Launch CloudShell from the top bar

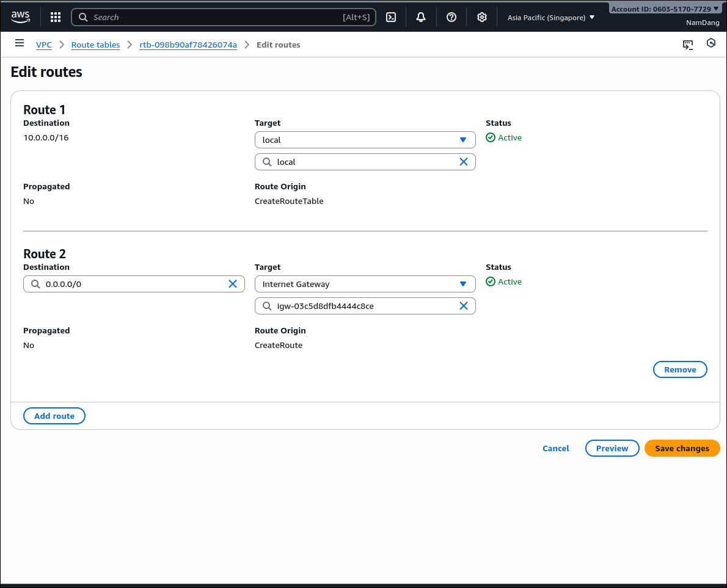391,17
